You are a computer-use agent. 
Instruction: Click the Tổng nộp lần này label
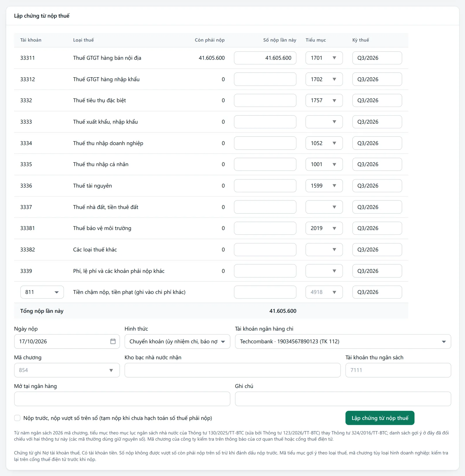pos(42,311)
